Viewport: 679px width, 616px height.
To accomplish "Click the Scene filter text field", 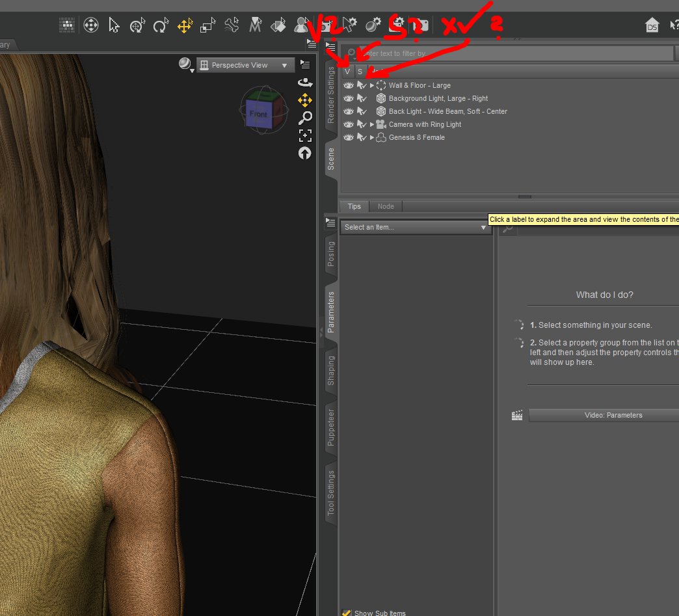I will click(515, 53).
